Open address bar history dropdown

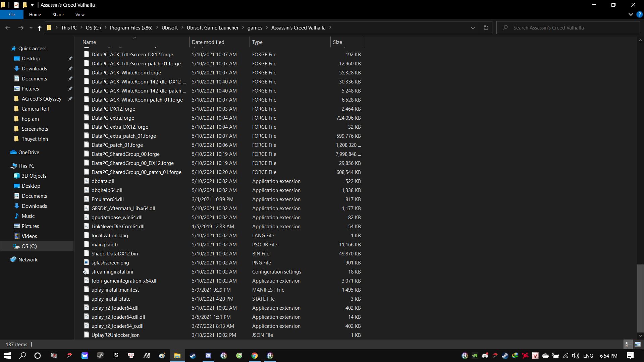pyautogui.click(x=473, y=28)
